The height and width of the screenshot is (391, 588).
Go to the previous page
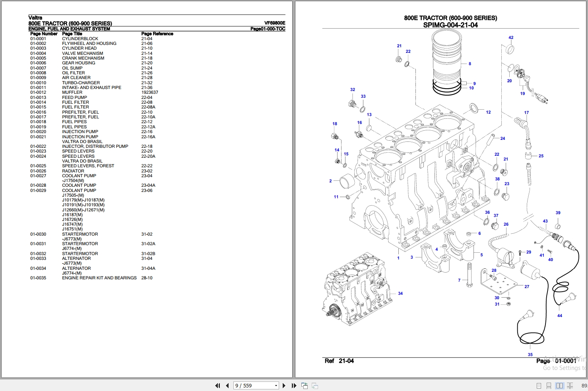point(227,385)
